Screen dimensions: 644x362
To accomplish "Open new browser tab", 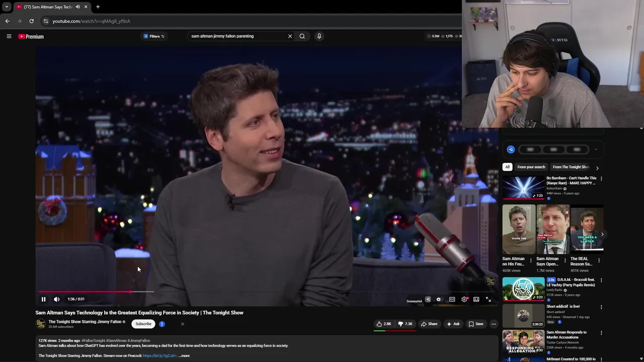I will point(98,7).
